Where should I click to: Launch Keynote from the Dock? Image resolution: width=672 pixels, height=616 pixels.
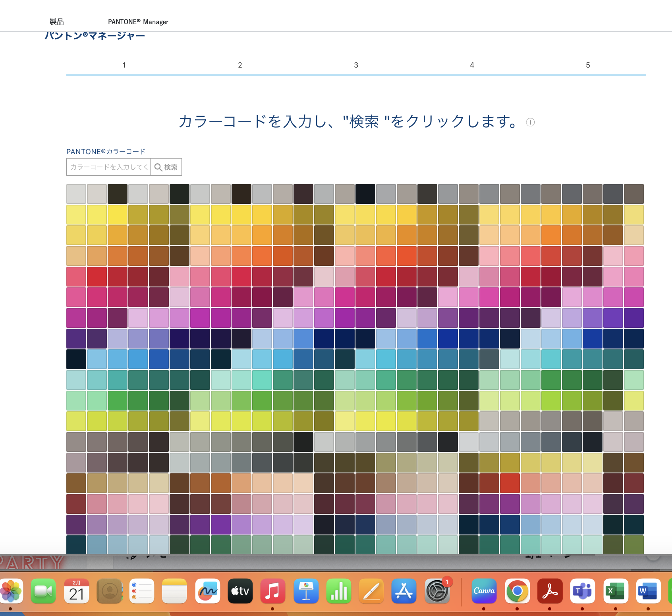click(306, 591)
